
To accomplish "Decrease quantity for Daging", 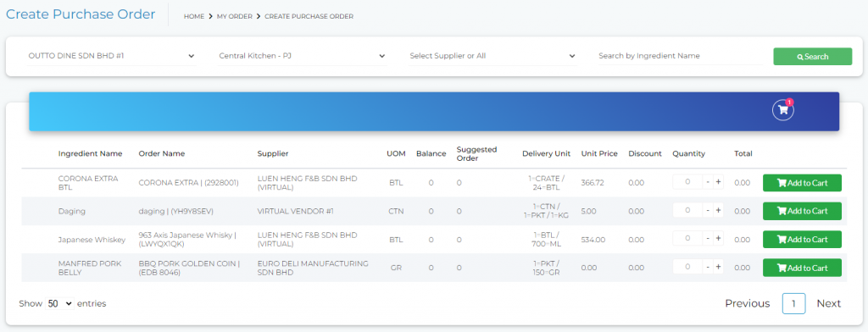I will [x=708, y=210].
